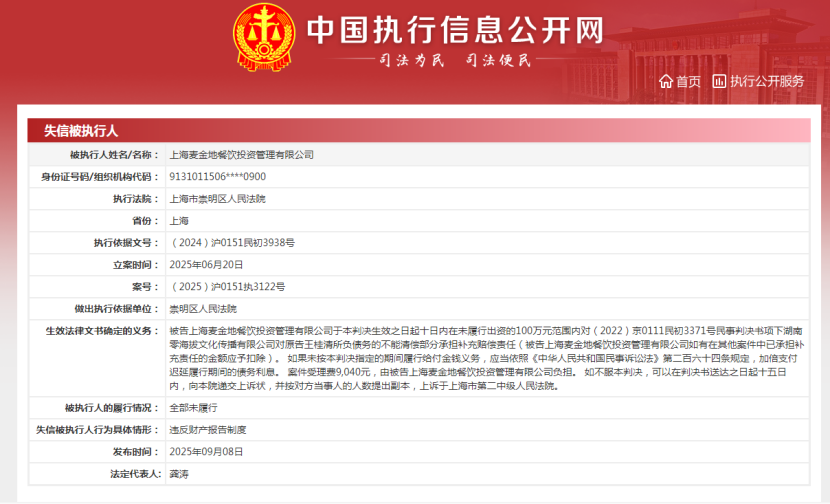Image resolution: width=830 pixels, height=504 pixels.
Task: Select publish date 2025年09月08日
Action: [206, 452]
